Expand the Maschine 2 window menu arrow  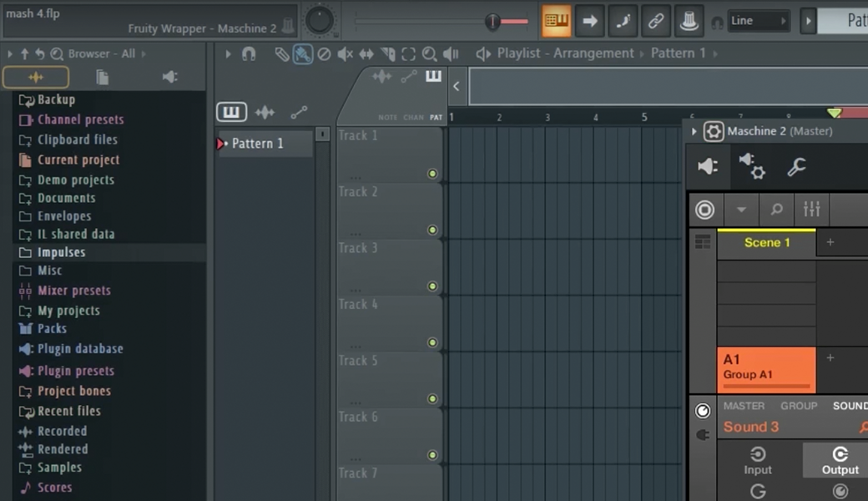694,132
